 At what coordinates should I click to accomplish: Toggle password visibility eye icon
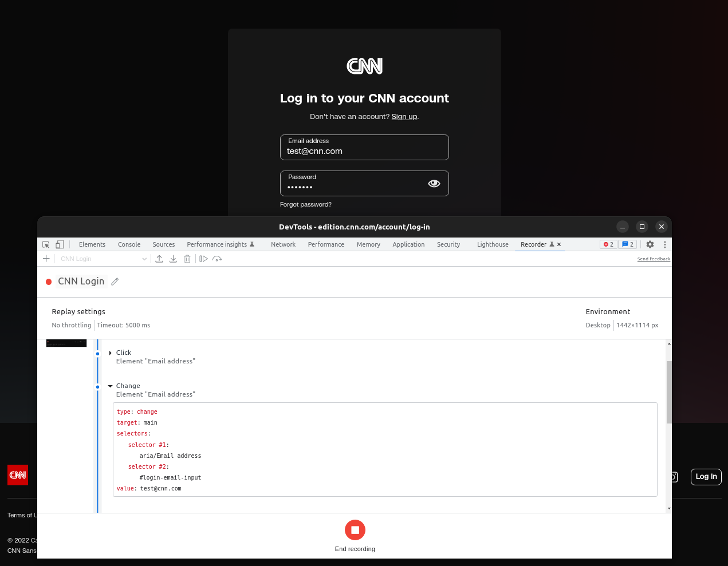(x=434, y=184)
